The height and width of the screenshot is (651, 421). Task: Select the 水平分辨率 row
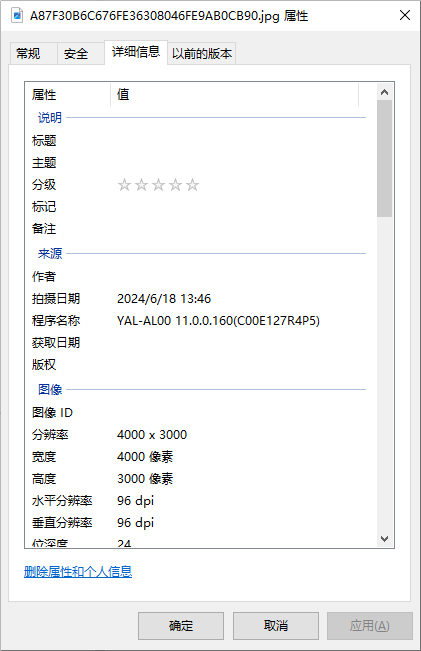[x=195, y=501]
